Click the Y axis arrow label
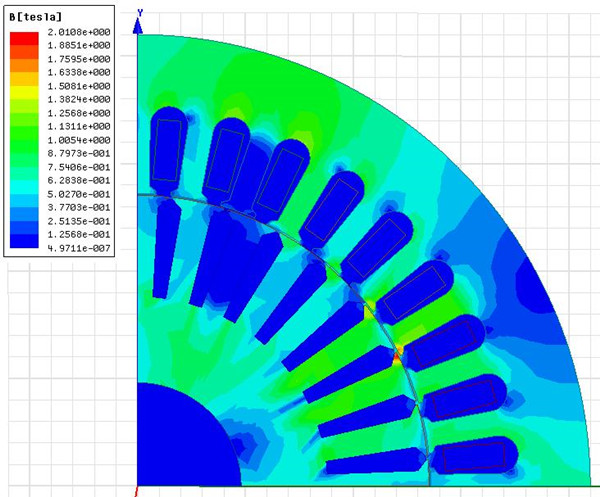Image resolution: width=600 pixels, height=497 pixels. pos(140,13)
